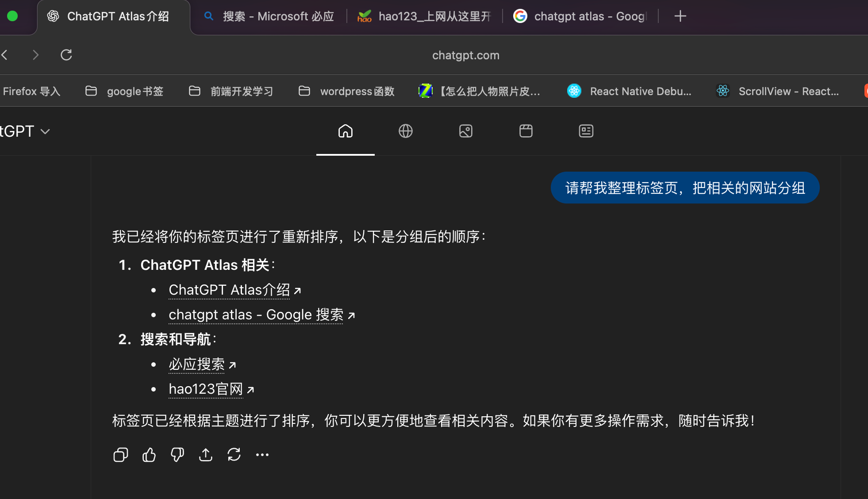868x499 pixels.
Task: Open the ChatGPT Atlas介绍 link
Action: point(229,290)
